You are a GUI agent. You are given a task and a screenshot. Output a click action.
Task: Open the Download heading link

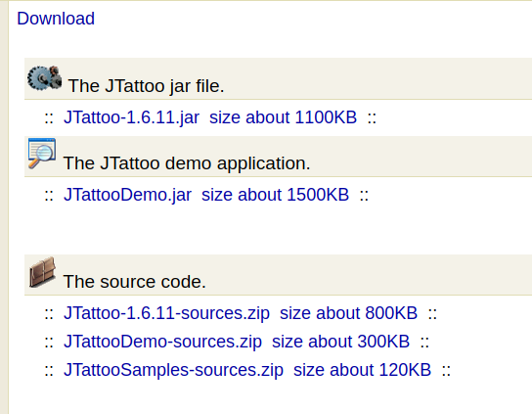pyautogui.click(x=56, y=19)
